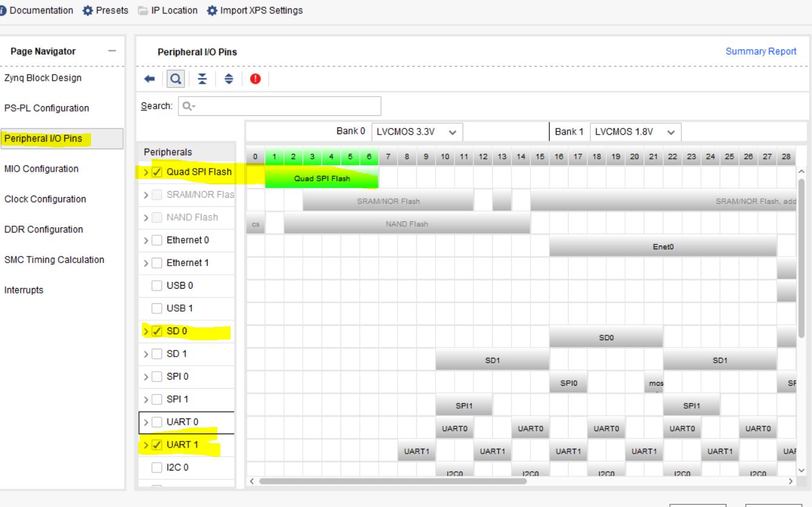Open the DDR Configuration page

(44, 229)
